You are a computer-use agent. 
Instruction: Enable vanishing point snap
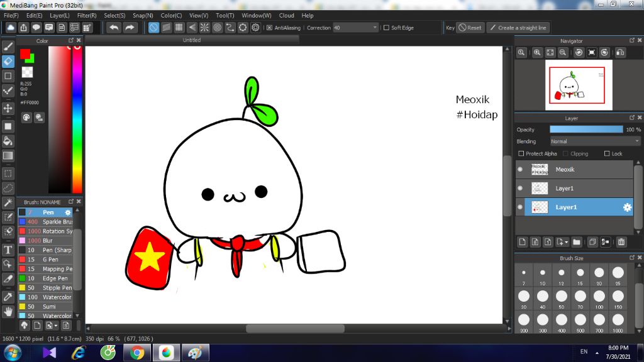coord(192,28)
